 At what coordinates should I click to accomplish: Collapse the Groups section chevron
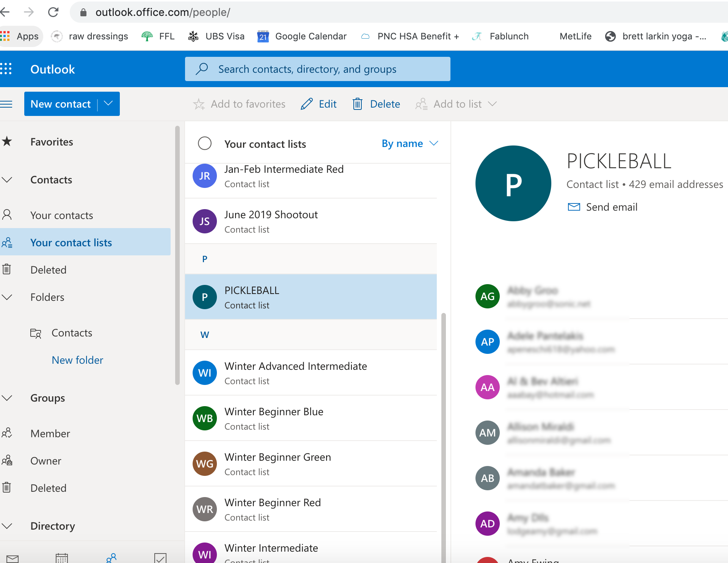[7, 398]
